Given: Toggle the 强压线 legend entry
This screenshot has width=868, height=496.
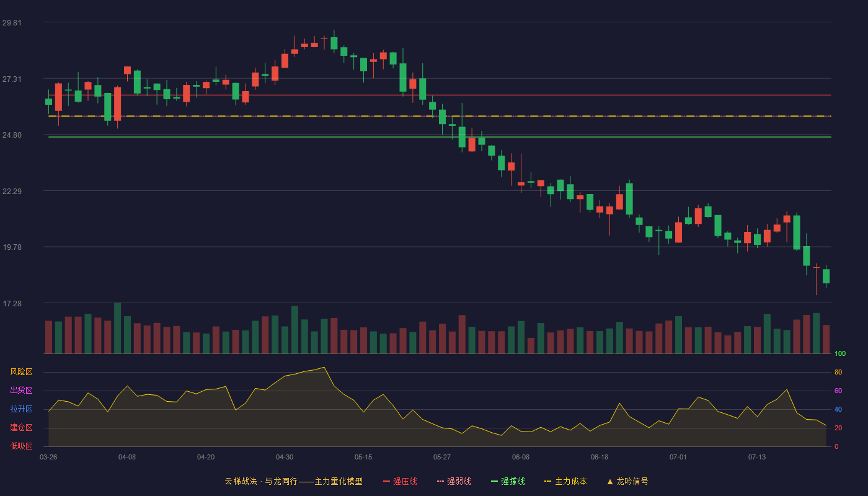Looking at the screenshot, I should 400,481.
